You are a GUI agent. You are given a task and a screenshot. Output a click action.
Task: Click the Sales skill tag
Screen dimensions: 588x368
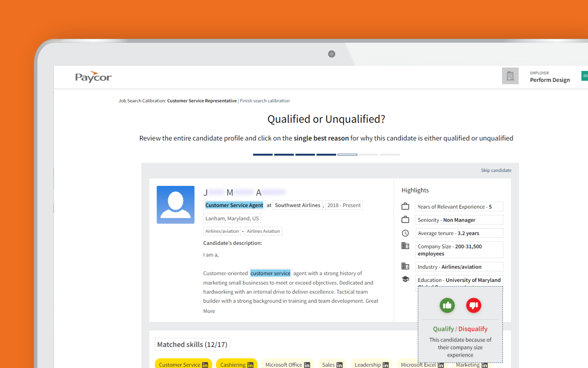tap(332, 364)
